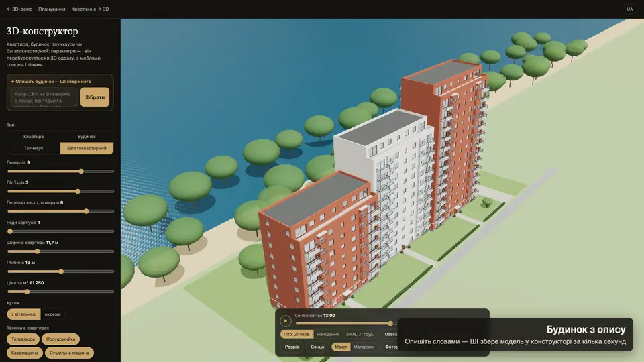The height and width of the screenshot is (362, 644).
Task: Move the Сонячний час time slider
Action: [x=346, y=323]
